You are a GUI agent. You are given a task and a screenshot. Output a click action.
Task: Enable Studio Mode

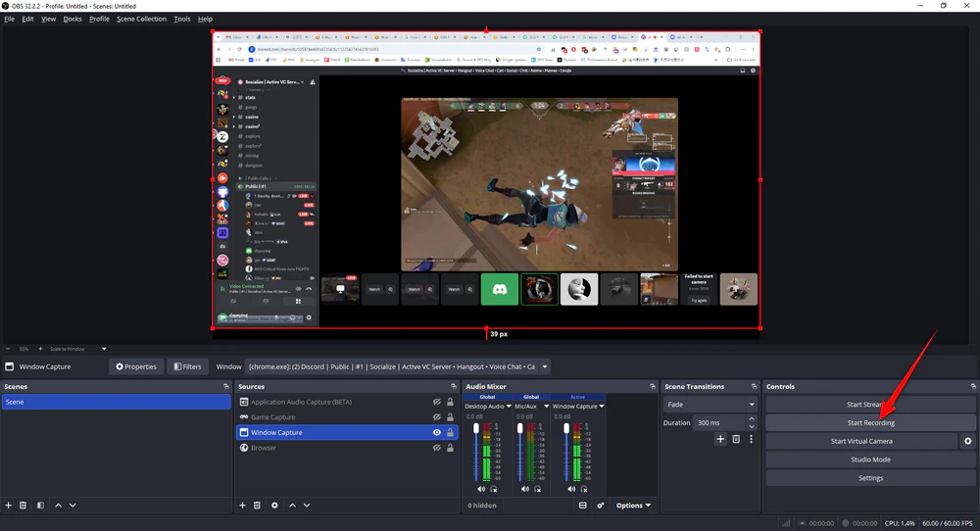tap(870, 459)
